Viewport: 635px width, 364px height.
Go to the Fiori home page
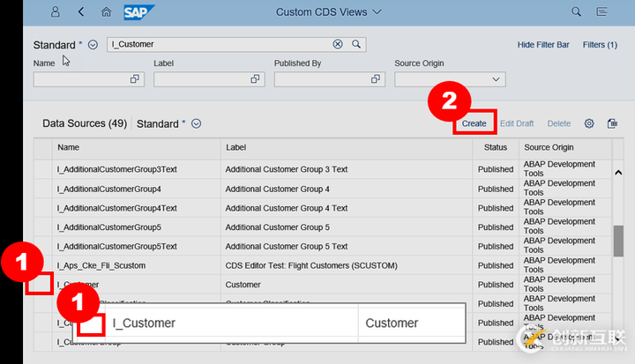(x=107, y=12)
